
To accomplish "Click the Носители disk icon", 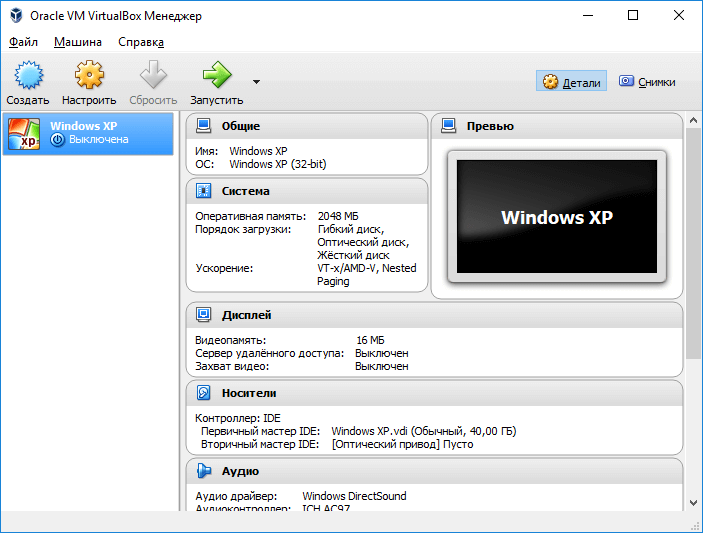I will coord(204,393).
